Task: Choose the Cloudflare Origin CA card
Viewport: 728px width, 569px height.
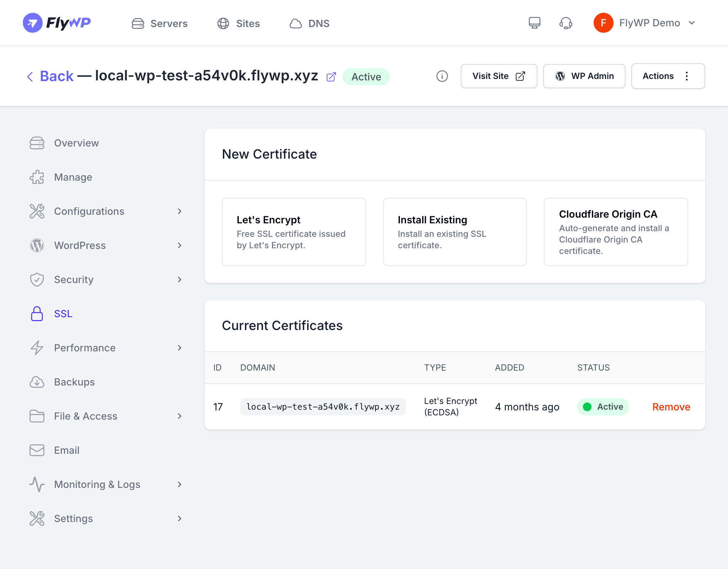Action: 616,232
